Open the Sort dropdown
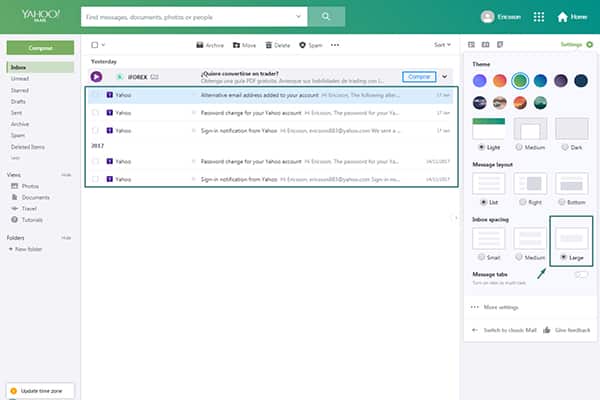This screenshot has width=600, height=400. click(442, 45)
